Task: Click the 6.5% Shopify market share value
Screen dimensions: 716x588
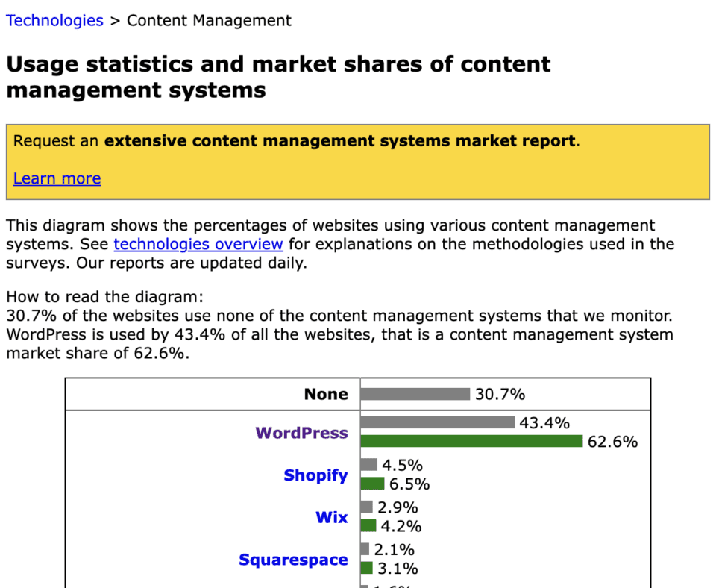Action: tap(409, 484)
